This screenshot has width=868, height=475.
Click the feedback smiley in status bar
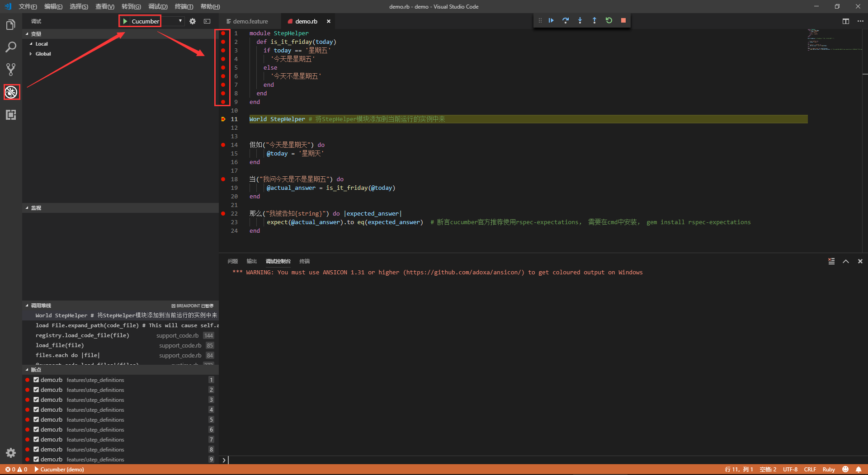pos(845,470)
